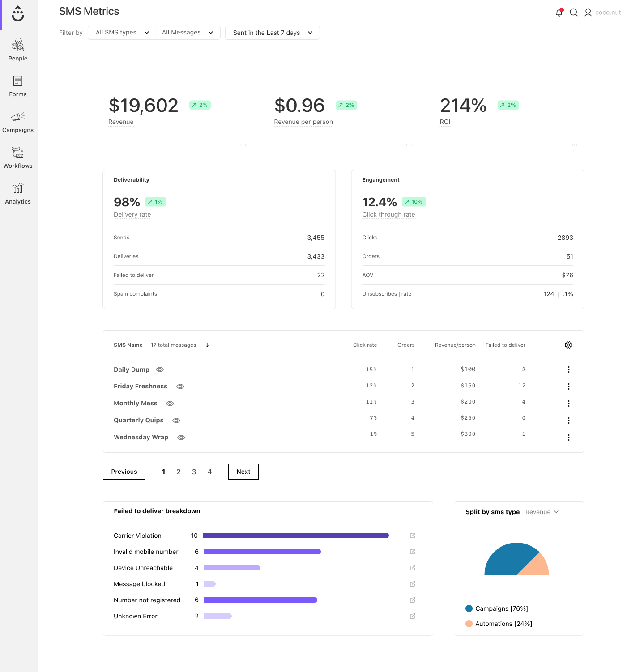Viewport: 644px width, 672px height.
Task: Open Campaigns in the sidebar menu
Action: click(18, 122)
